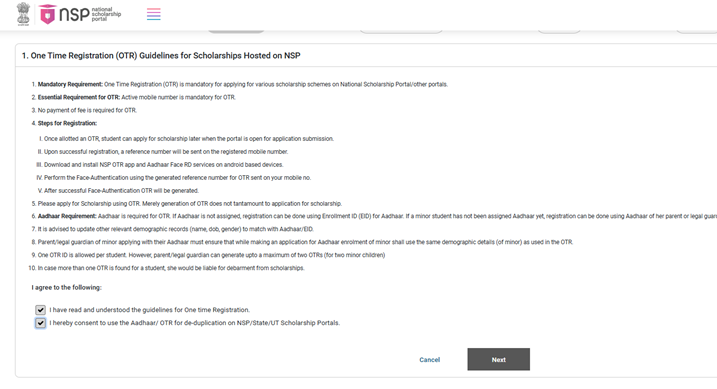Click the 'Aadhaar Requirement' bold text
The image size is (717, 389).
[x=67, y=216]
